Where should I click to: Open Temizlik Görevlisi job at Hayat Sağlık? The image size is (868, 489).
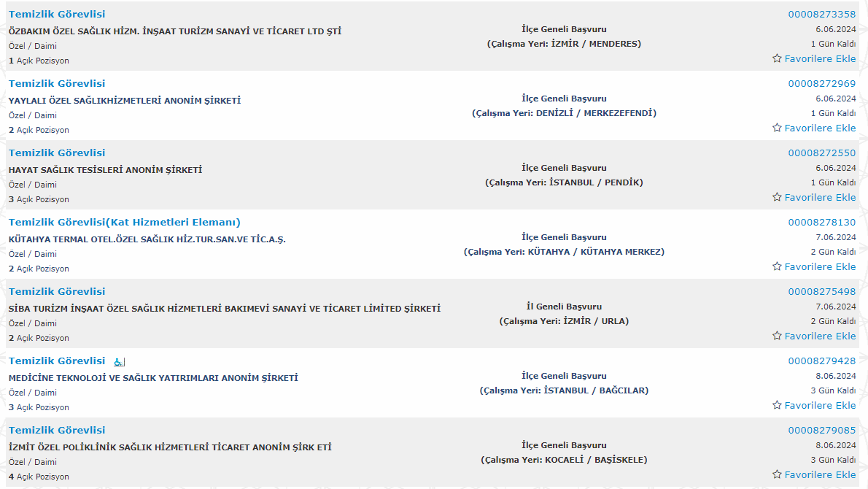click(56, 153)
